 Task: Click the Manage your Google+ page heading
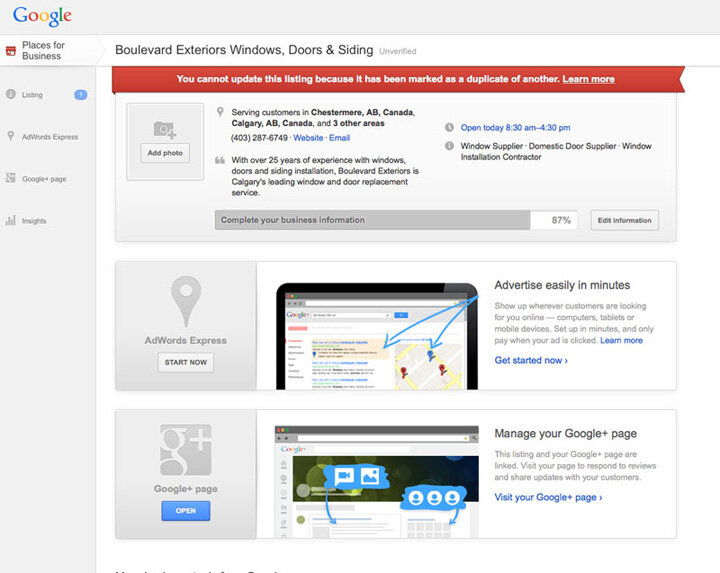(566, 433)
